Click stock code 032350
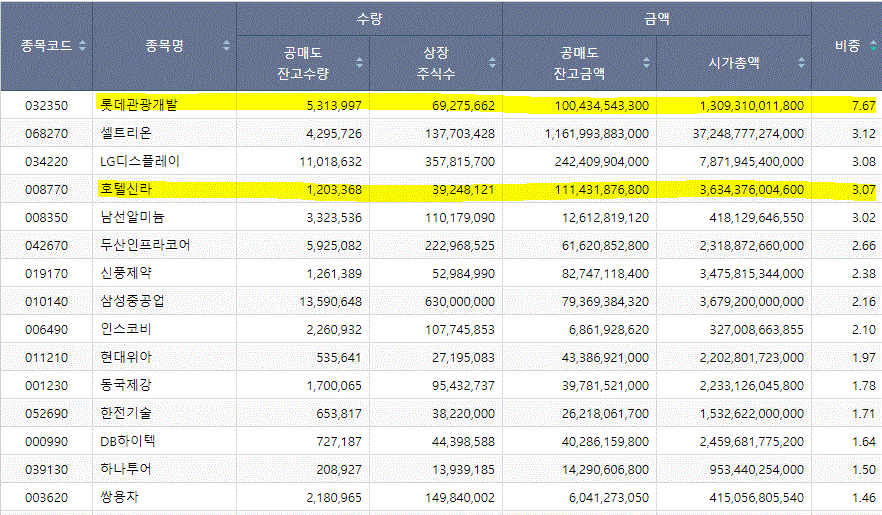882x515 pixels. coord(46,106)
